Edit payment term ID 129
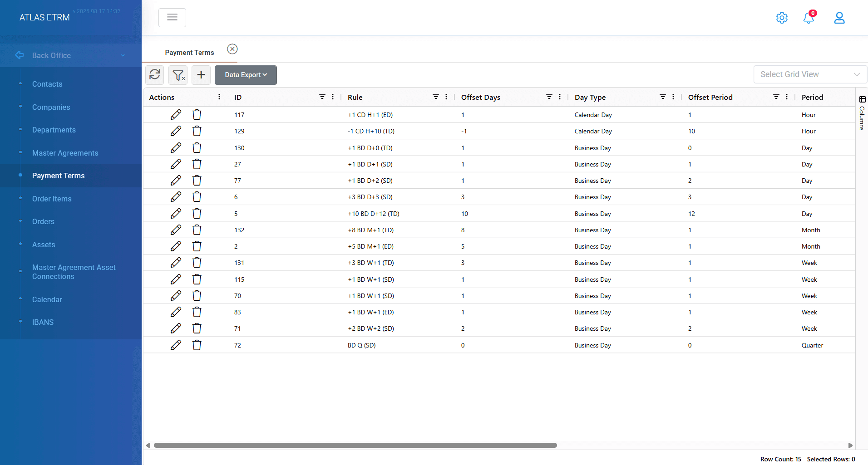This screenshot has width=868, height=465. point(176,131)
